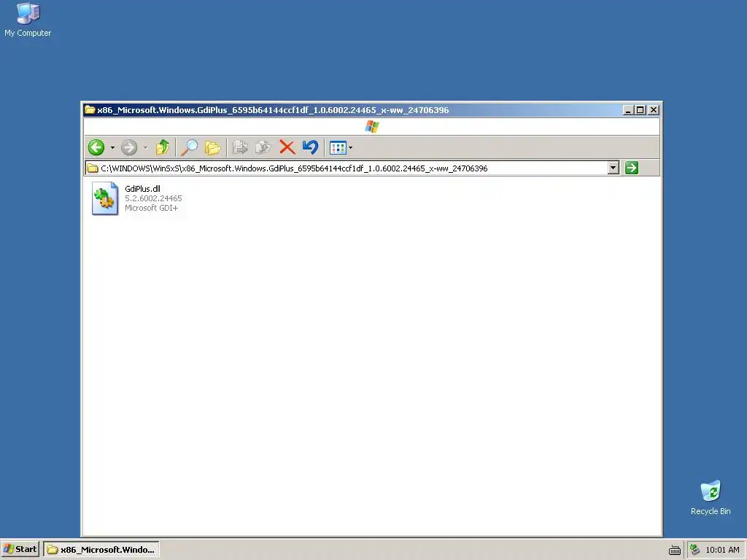The image size is (747, 560).
Task: Delete with the red X icon
Action: tap(287, 147)
